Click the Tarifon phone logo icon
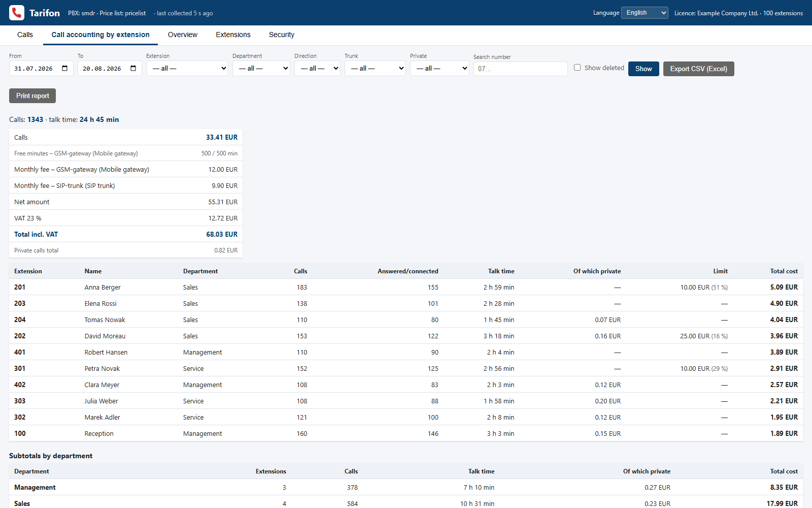812x508 pixels. point(17,13)
